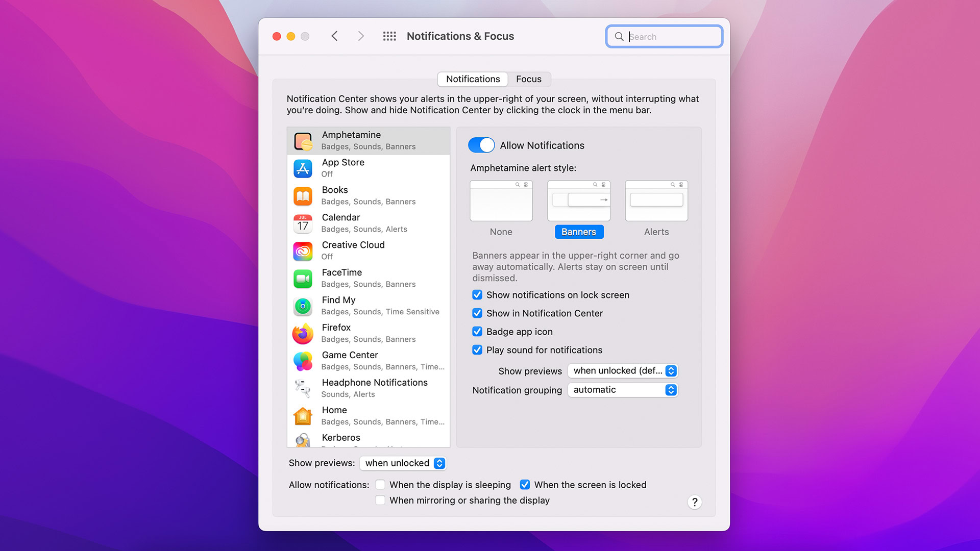Screen dimensions: 980x551
Task: Open the show-all preferences grid icon
Action: (x=389, y=36)
